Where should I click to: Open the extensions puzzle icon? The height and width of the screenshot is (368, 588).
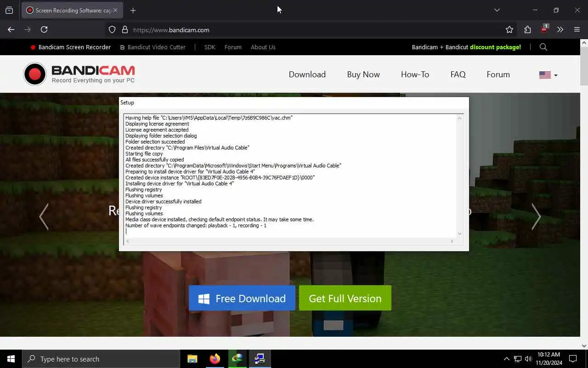click(x=527, y=29)
